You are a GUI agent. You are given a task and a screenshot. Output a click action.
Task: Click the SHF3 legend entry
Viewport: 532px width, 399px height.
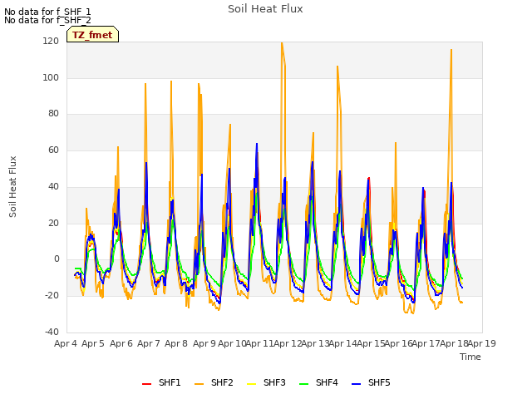point(266,382)
